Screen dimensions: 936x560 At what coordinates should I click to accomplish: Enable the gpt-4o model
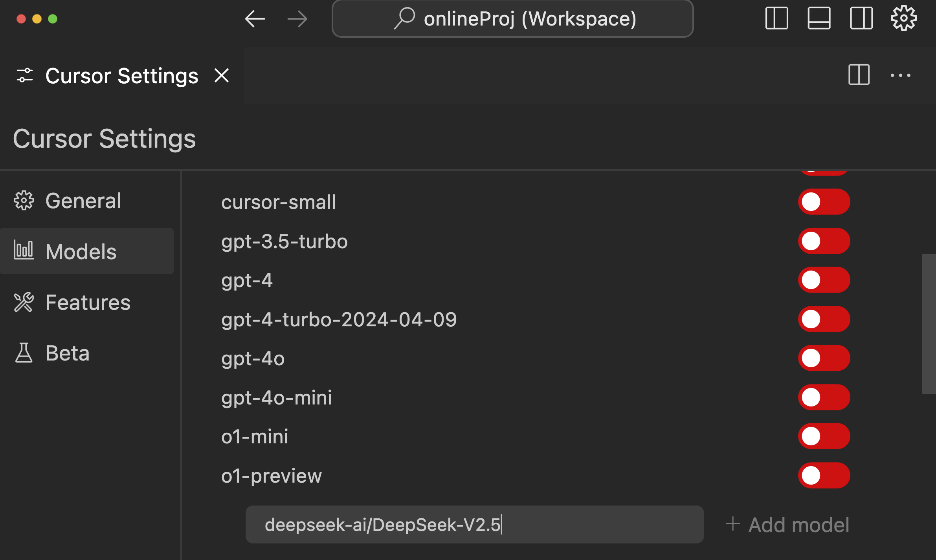pos(824,358)
